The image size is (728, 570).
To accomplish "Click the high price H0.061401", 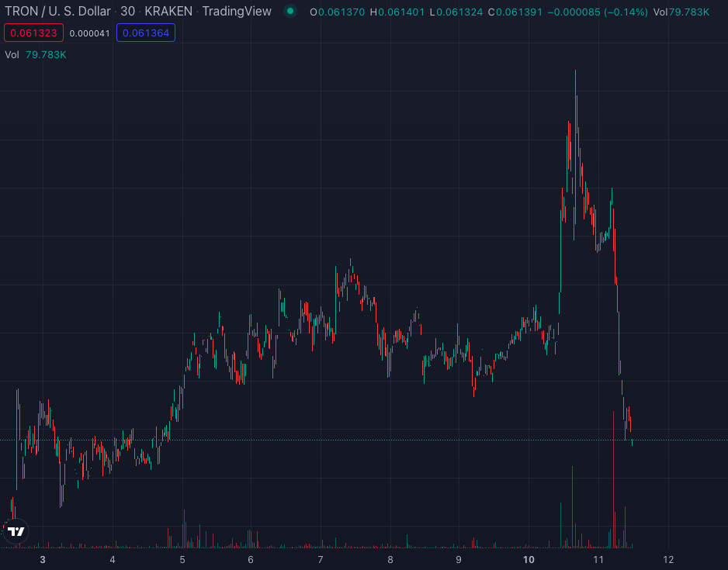I will [x=397, y=12].
